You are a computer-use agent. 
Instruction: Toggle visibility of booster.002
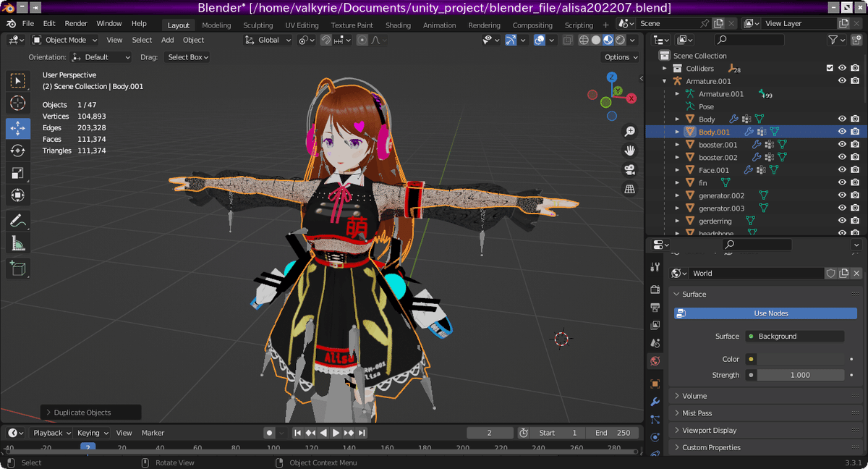tap(841, 157)
